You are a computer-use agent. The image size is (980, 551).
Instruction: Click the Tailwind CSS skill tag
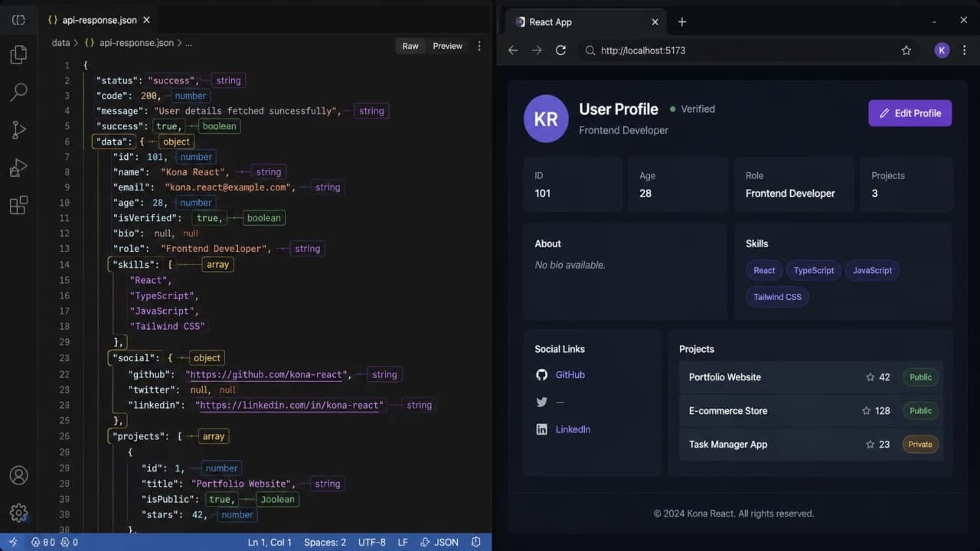click(777, 297)
